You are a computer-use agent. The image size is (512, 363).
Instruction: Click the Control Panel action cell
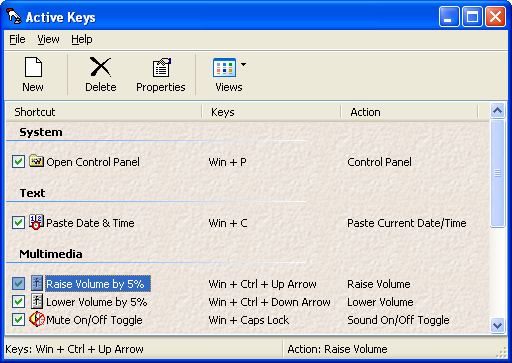pyautogui.click(x=379, y=162)
